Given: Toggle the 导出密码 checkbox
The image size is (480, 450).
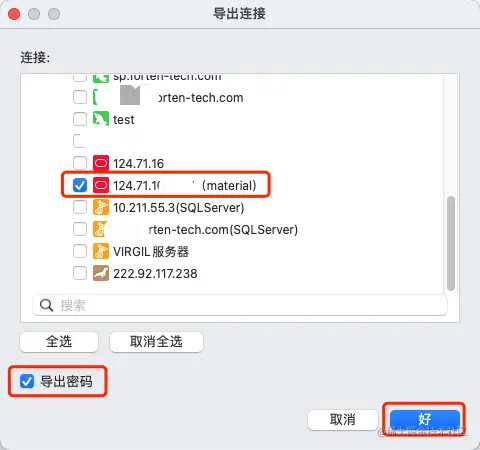Looking at the screenshot, I should pyautogui.click(x=27, y=381).
